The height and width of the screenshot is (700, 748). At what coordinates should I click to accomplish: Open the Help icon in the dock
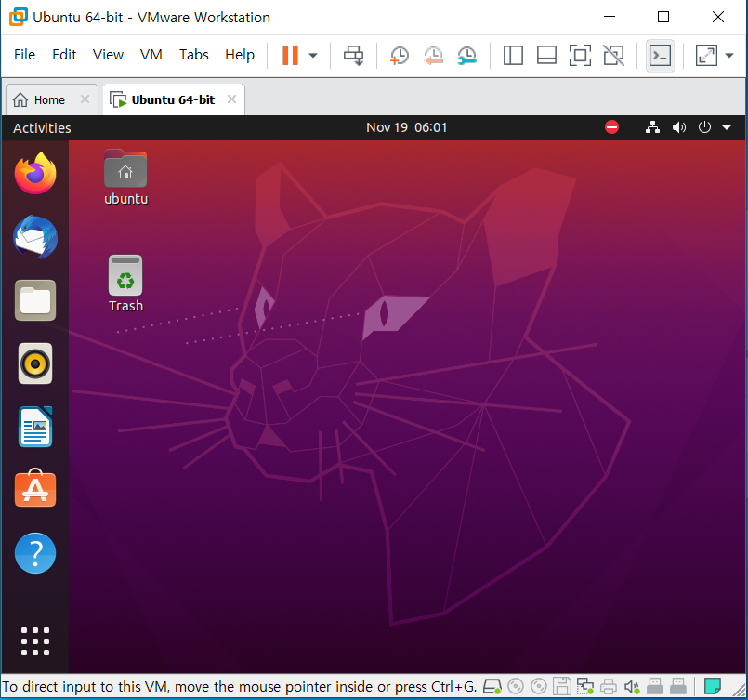[35, 553]
